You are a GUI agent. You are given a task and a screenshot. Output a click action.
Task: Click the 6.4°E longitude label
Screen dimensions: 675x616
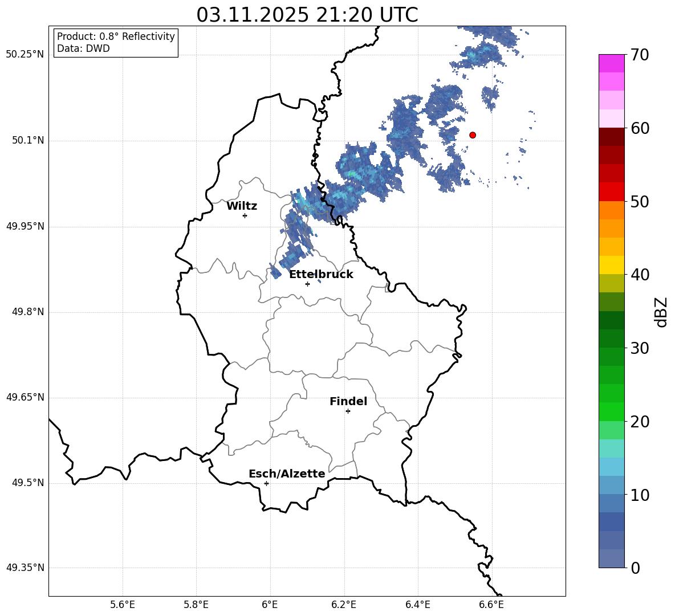pyautogui.click(x=417, y=605)
